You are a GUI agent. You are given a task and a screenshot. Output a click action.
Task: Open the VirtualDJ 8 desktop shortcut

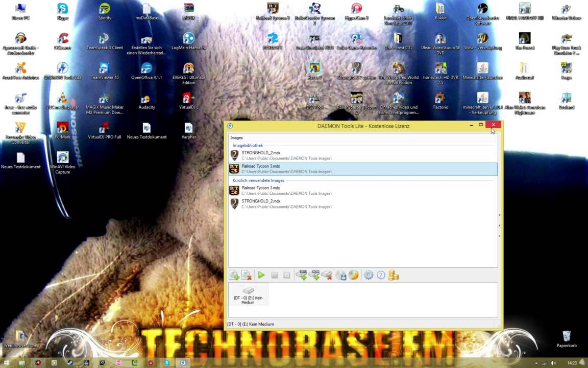pos(189,101)
